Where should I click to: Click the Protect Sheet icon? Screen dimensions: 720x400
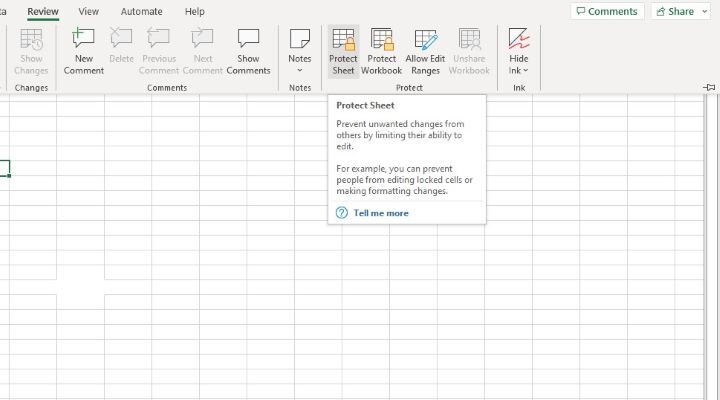click(343, 40)
